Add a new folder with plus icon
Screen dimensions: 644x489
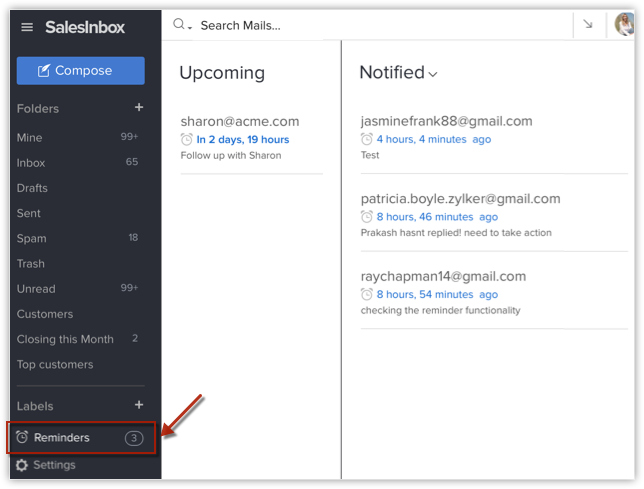pyautogui.click(x=139, y=108)
